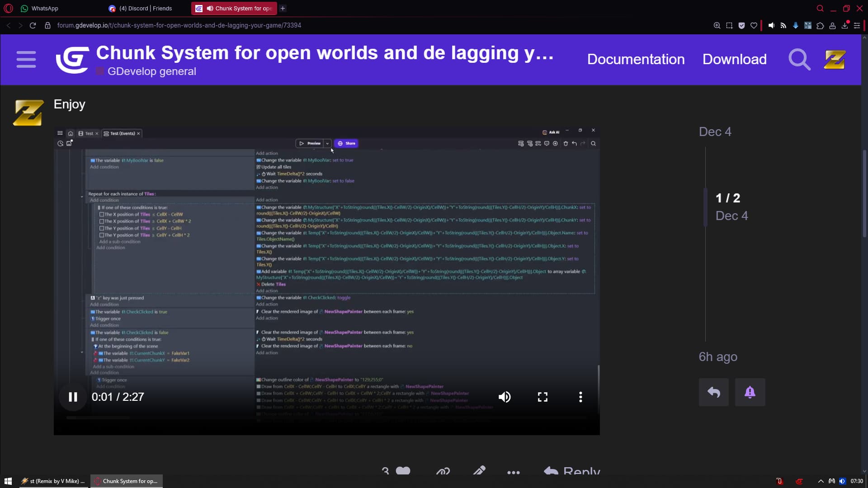Open the forum hamburger menu

(26, 59)
